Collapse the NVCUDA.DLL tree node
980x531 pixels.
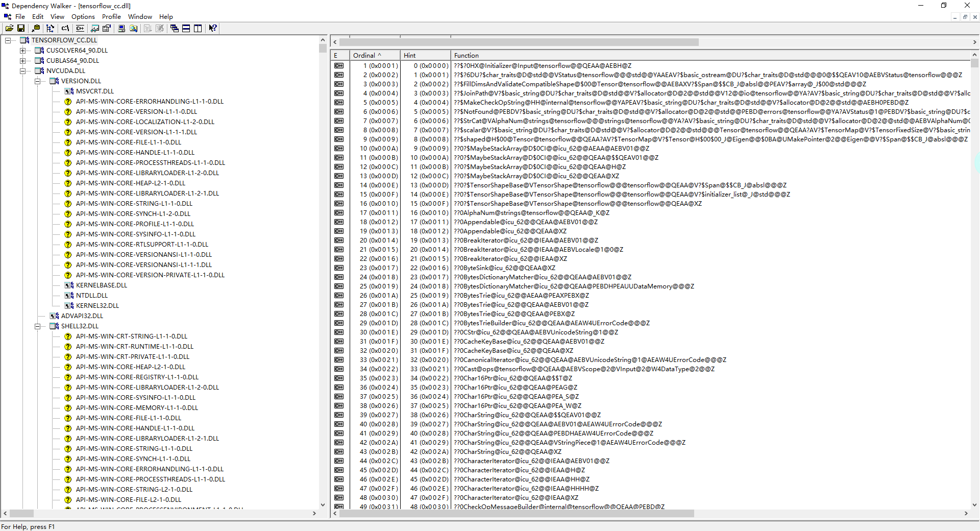click(x=23, y=71)
